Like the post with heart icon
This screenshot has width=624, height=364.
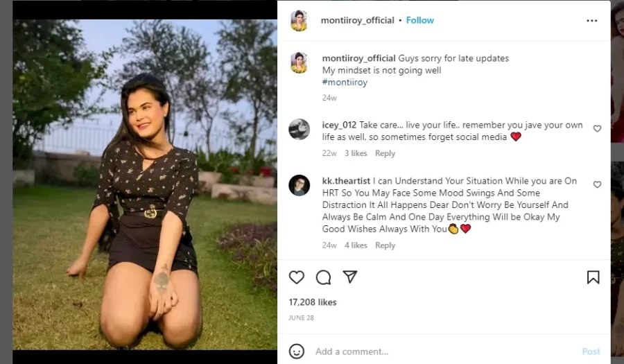[297, 277]
